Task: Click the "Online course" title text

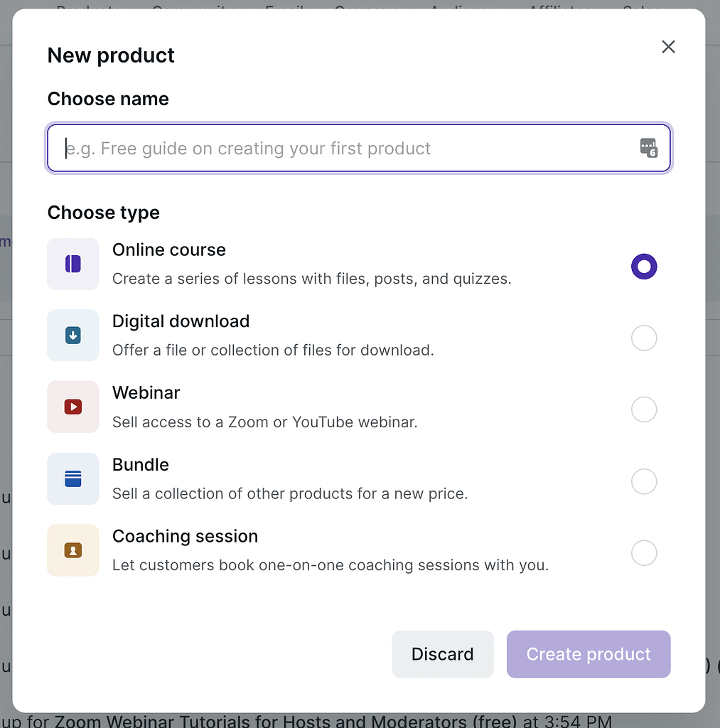Action: pyautogui.click(x=168, y=250)
